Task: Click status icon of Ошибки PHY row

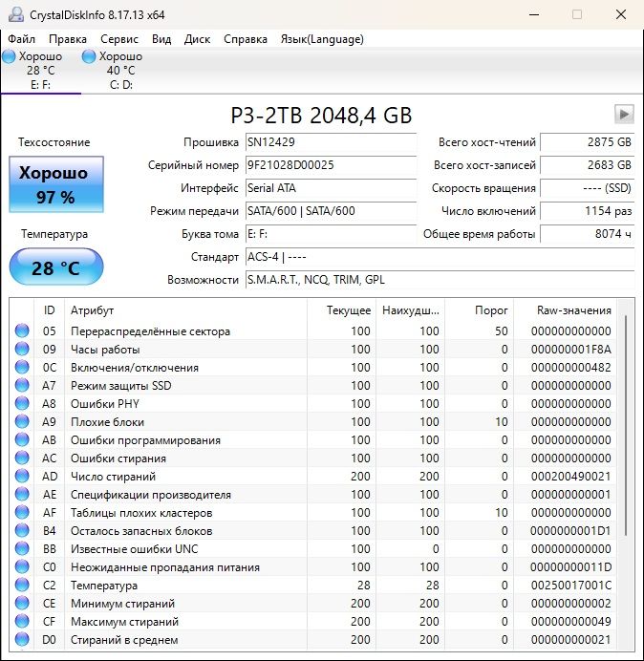Action: point(22,403)
